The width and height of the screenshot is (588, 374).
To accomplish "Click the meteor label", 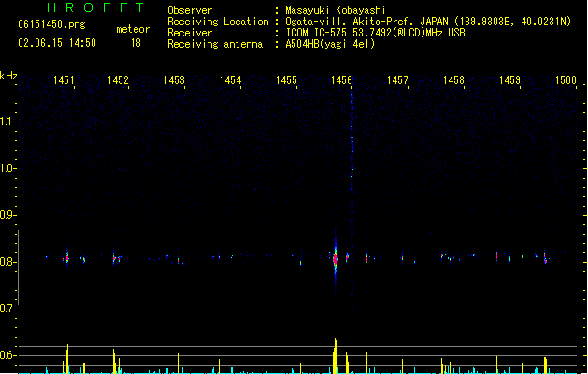I will 133,29.
